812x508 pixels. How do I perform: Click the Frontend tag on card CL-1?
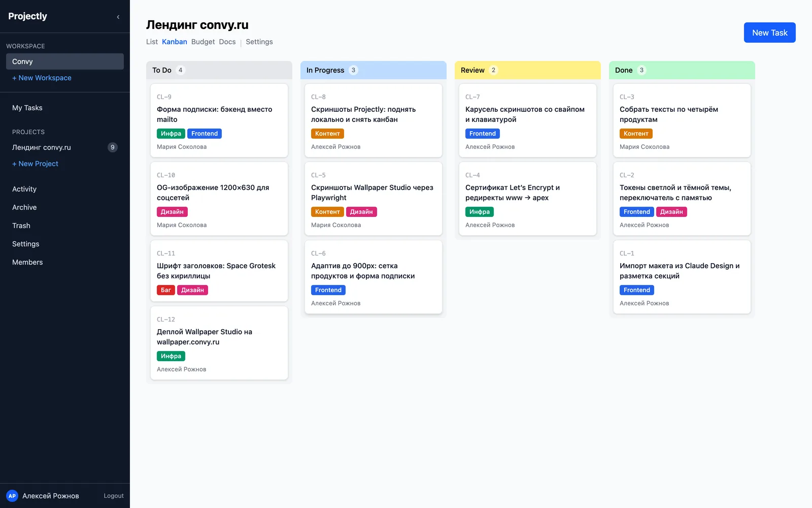click(x=637, y=290)
